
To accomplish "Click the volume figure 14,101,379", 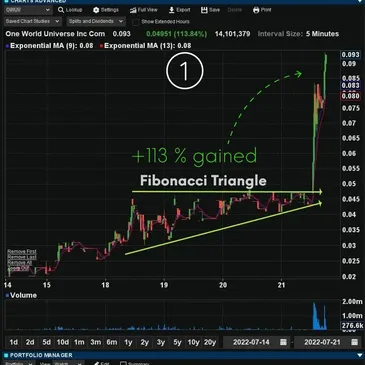I will (x=232, y=34).
